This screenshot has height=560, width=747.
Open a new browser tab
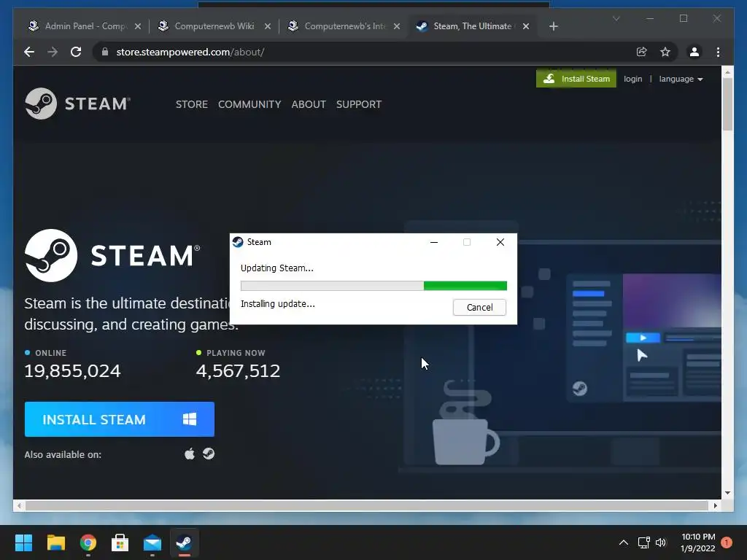(x=553, y=26)
